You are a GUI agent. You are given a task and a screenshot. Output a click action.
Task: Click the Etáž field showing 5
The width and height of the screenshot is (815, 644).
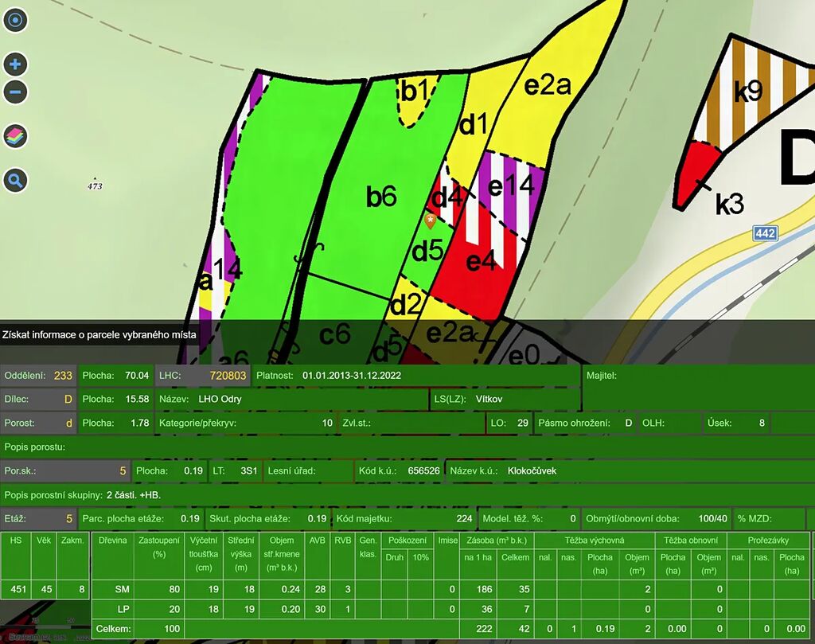(39, 518)
